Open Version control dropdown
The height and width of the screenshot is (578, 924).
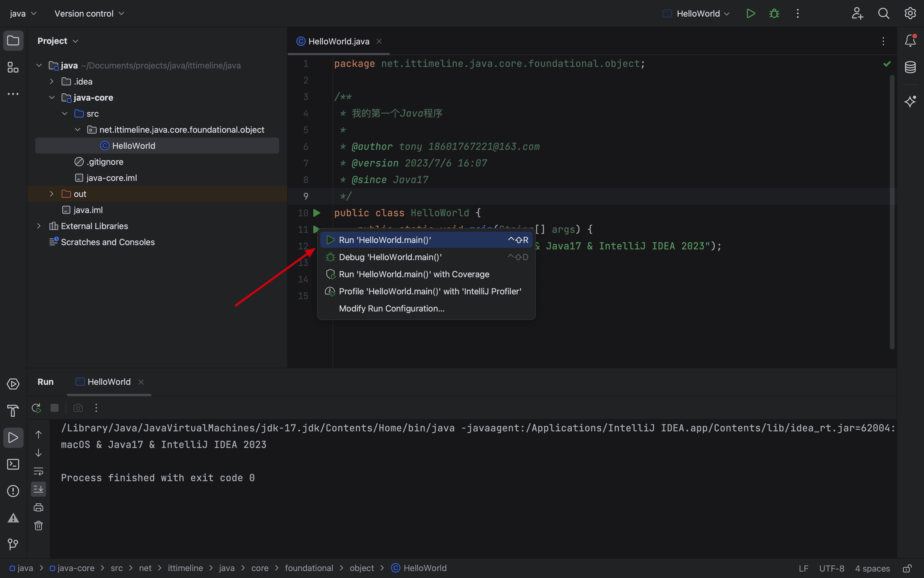coord(89,13)
